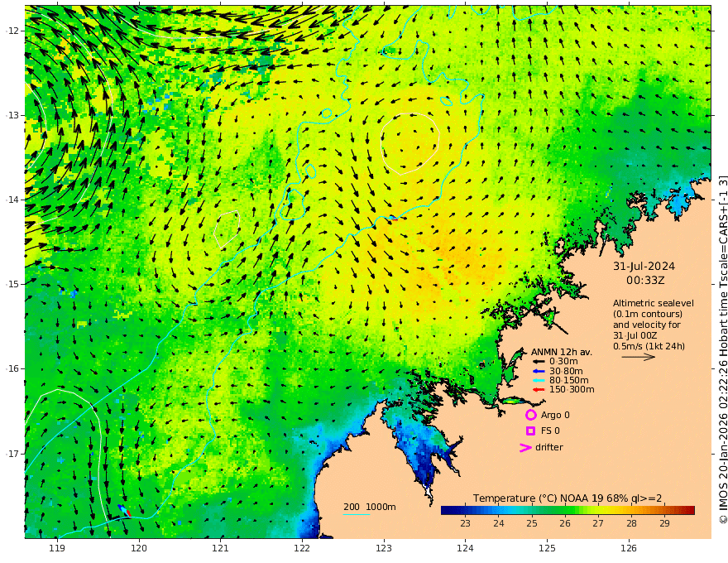Click the longitude axis label "125"
Viewport: 728px width, 563px height.
pyautogui.click(x=548, y=549)
